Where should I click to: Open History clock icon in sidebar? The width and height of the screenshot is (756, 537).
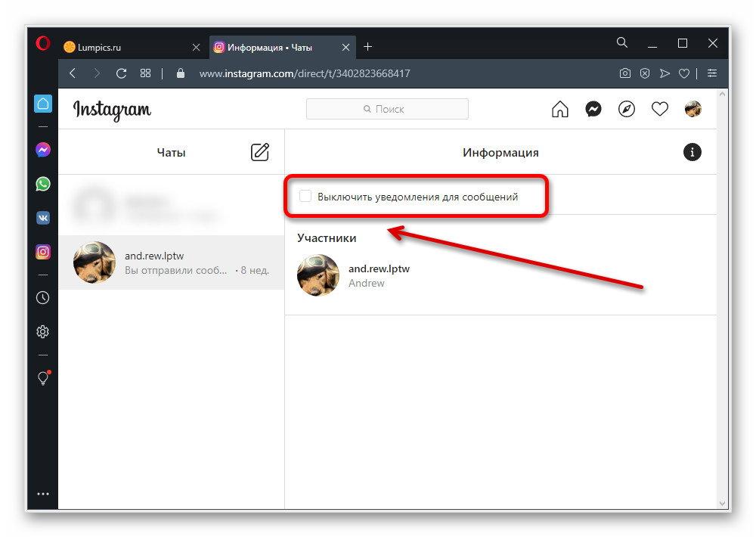click(43, 298)
